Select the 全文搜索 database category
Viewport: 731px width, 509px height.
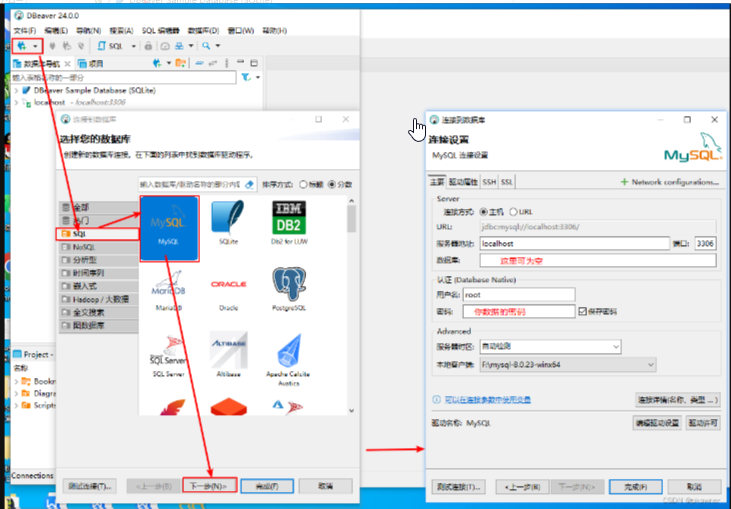pos(99,312)
